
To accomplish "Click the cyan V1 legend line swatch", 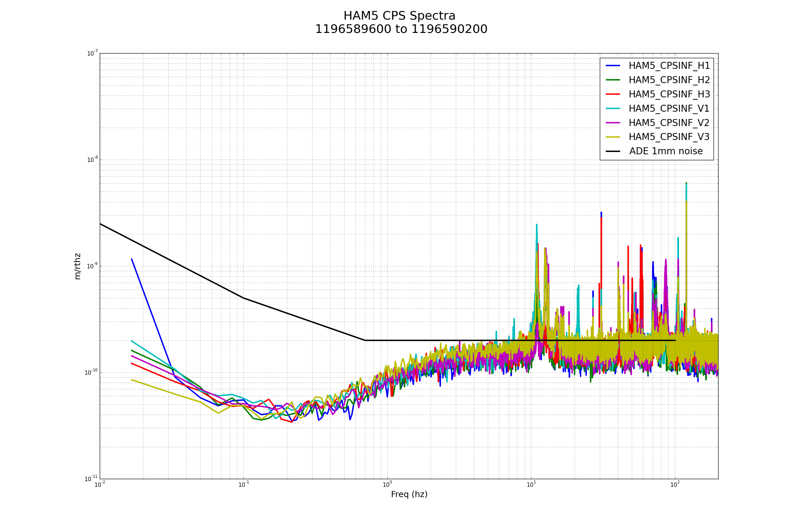I will click(x=613, y=108).
